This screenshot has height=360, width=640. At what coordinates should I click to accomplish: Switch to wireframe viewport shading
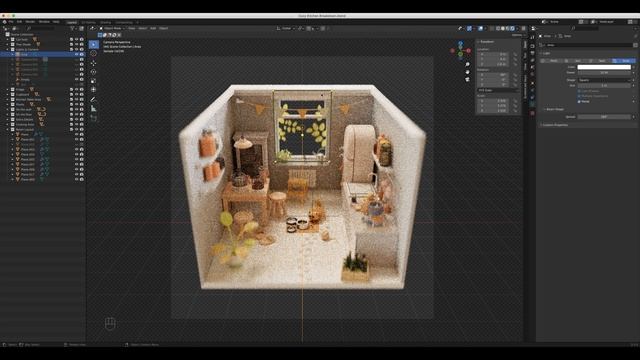(x=498, y=29)
